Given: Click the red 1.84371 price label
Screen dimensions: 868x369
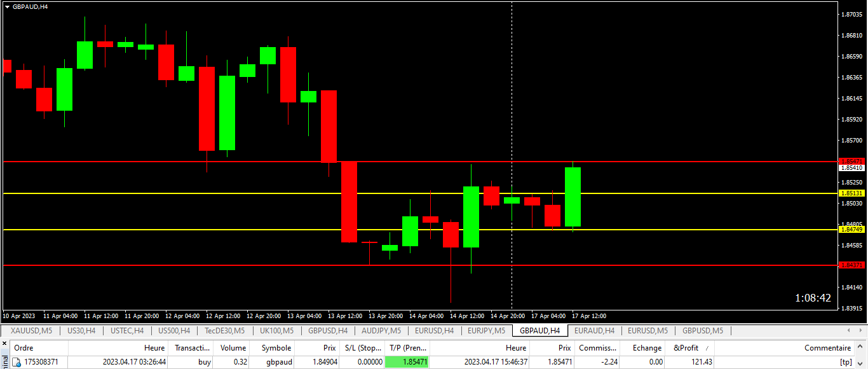Looking at the screenshot, I should coord(851,265).
